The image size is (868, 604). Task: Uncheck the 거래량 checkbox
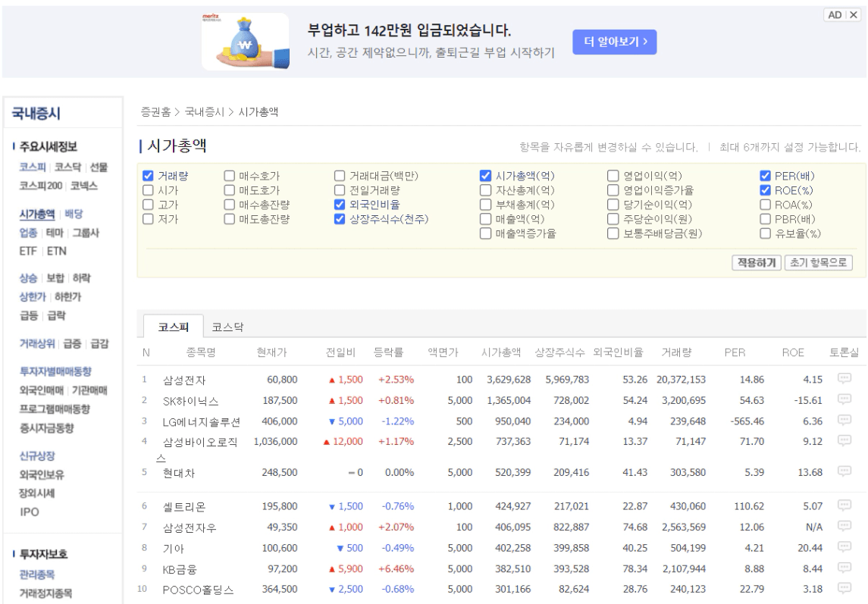tap(149, 177)
